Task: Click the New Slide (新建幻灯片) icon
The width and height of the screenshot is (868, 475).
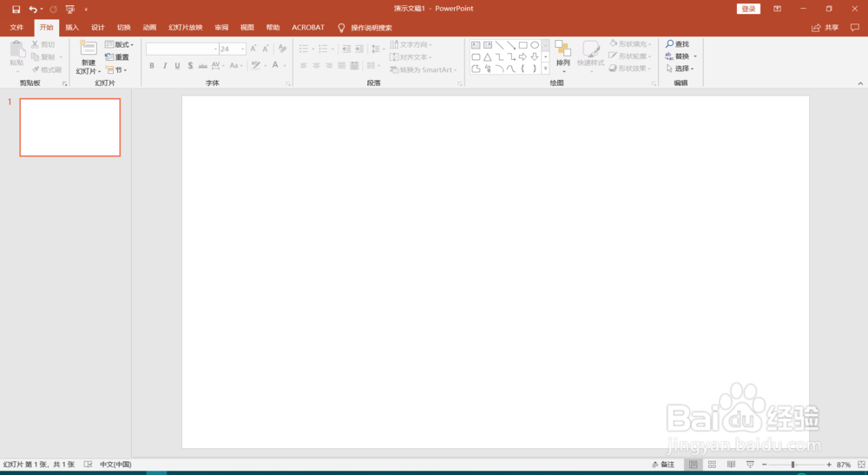Action: click(88, 49)
